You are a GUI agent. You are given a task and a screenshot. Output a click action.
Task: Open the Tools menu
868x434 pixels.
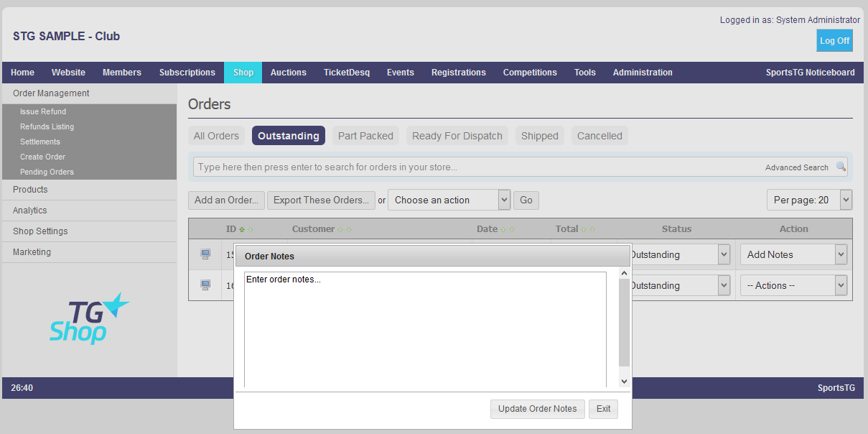[585, 73]
